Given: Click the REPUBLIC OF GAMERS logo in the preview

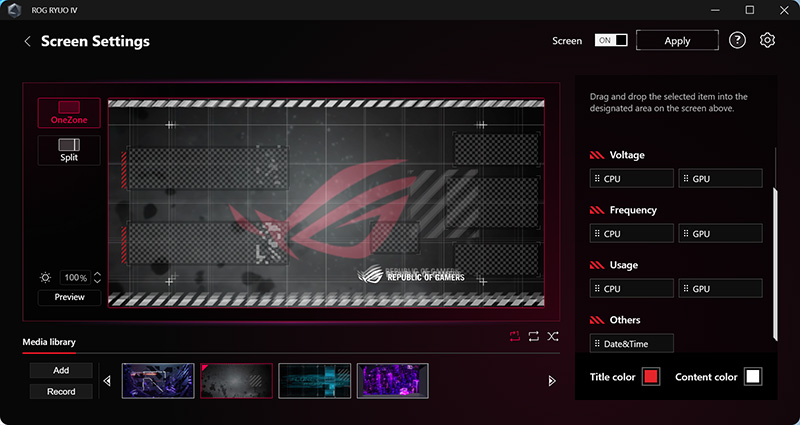Looking at the screenshot, I should point(411,274).
